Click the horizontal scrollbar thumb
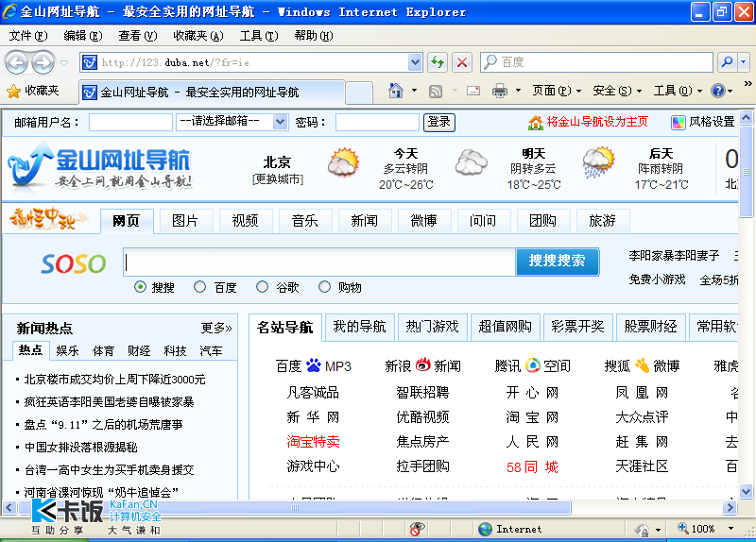This screenshot has width=756, height=542. [x=294, y=507]
